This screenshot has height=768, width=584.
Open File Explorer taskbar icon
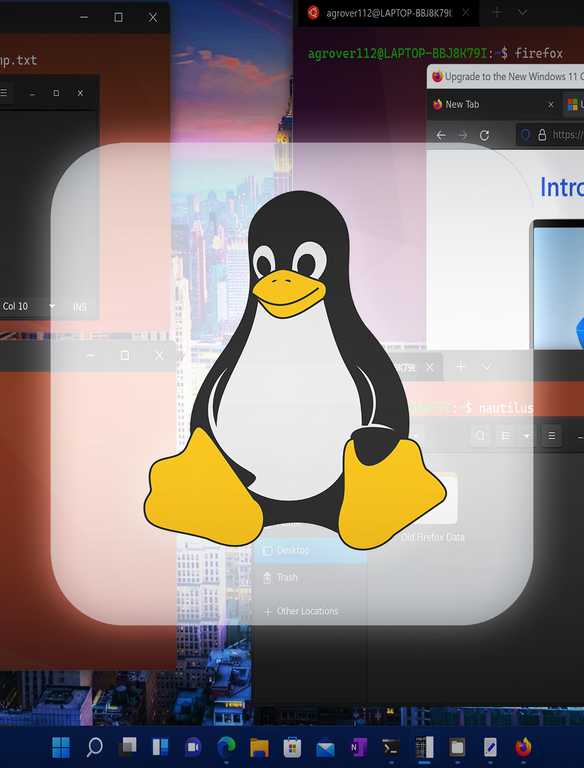click(259, 748)
